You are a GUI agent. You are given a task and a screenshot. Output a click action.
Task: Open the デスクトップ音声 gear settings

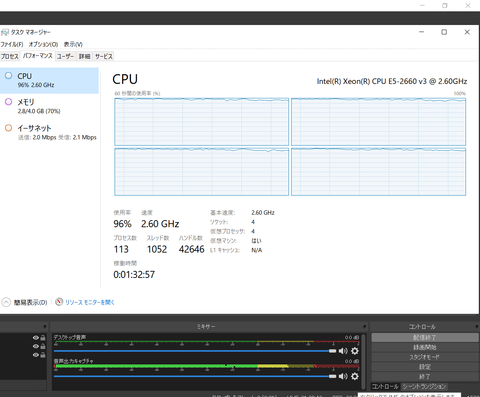click(x=355, y=351)
